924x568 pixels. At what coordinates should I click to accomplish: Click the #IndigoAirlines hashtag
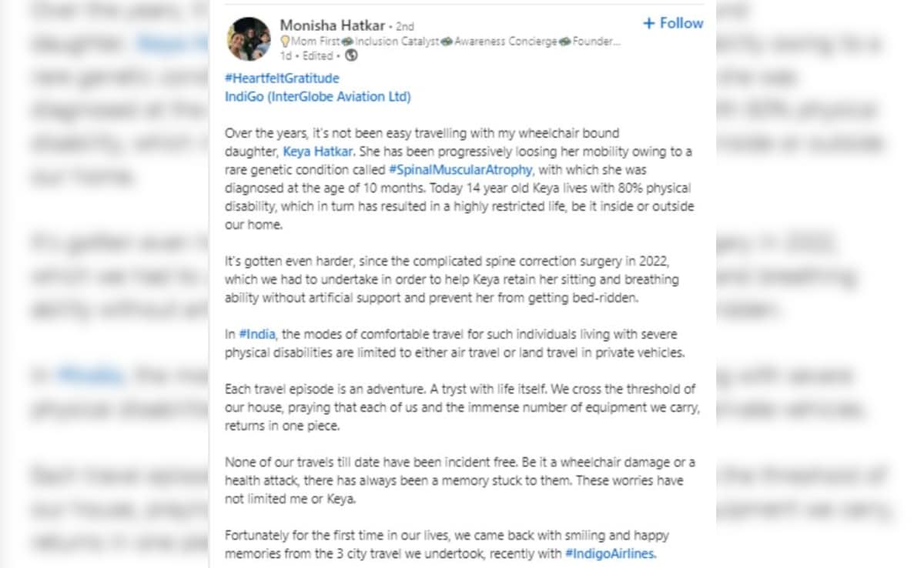(609, 553)
